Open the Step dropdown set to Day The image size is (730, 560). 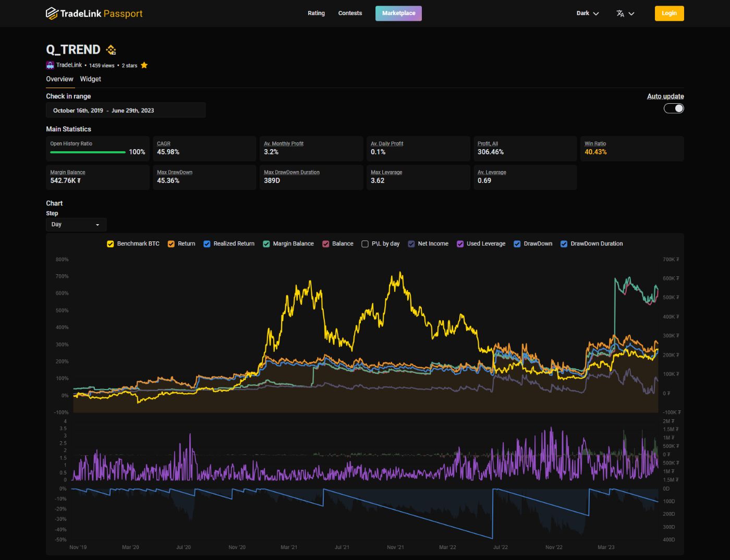point(76,225)
